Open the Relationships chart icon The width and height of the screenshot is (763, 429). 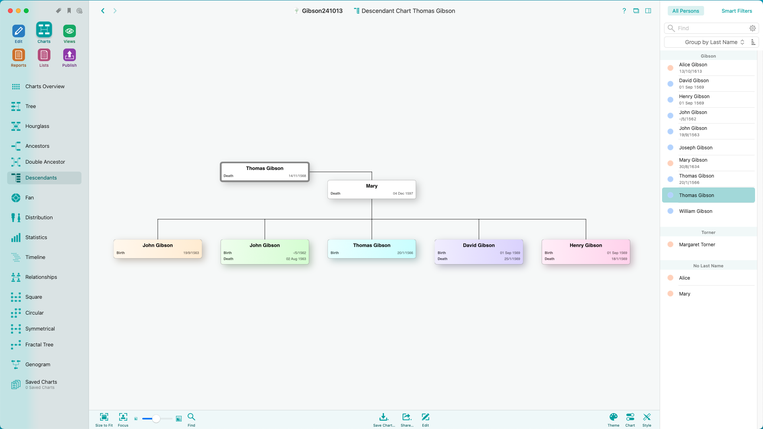coord(16,277)
